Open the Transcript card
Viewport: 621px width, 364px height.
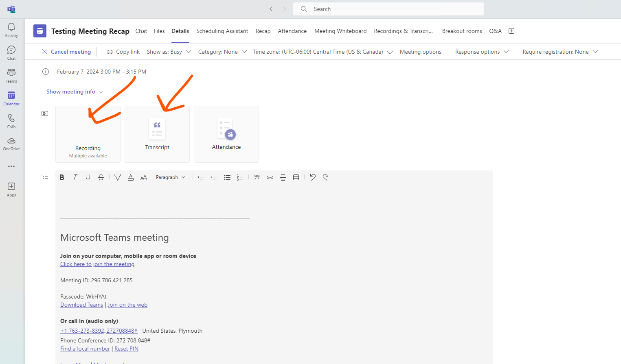[x=157, y=134]
